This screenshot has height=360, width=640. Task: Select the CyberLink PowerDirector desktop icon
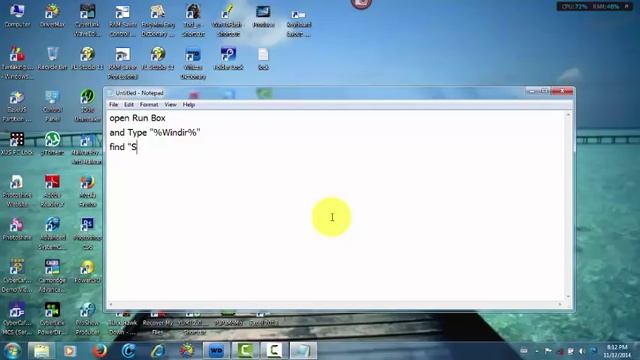click(x=52, y=318)
